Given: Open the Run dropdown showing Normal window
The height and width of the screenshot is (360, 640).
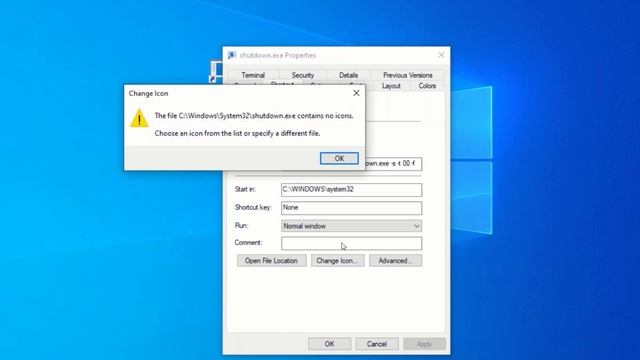Looking at the screenshot, I should click(x=351, y=226).
